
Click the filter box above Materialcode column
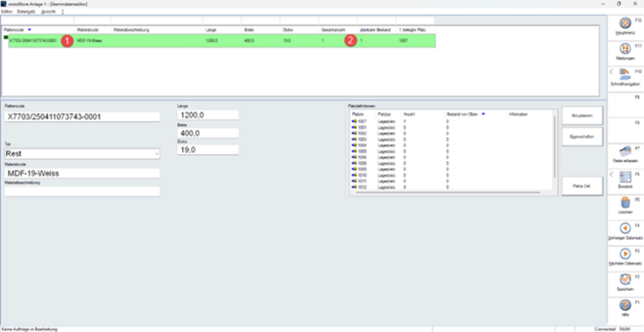pos(92,20)
